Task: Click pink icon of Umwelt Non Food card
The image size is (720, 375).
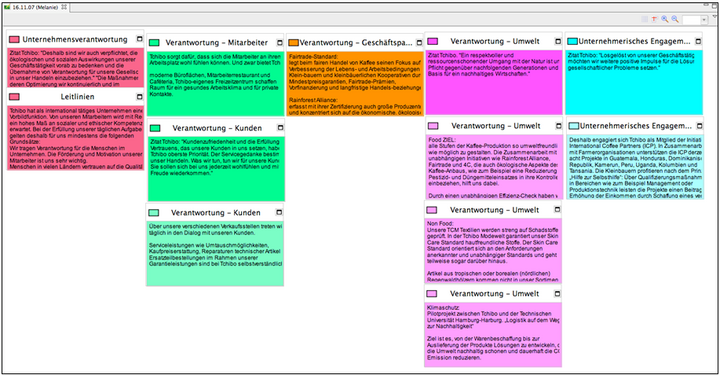Action: [x=432, y=210]
